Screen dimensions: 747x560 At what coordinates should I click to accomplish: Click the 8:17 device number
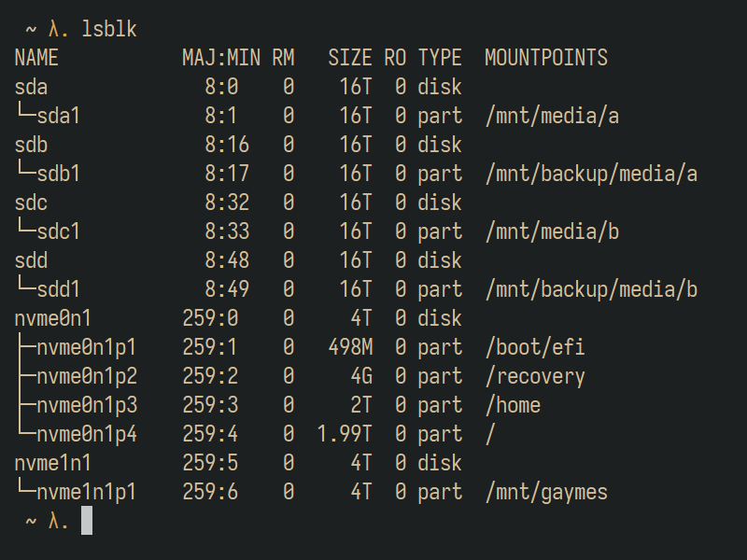(227, 174)
